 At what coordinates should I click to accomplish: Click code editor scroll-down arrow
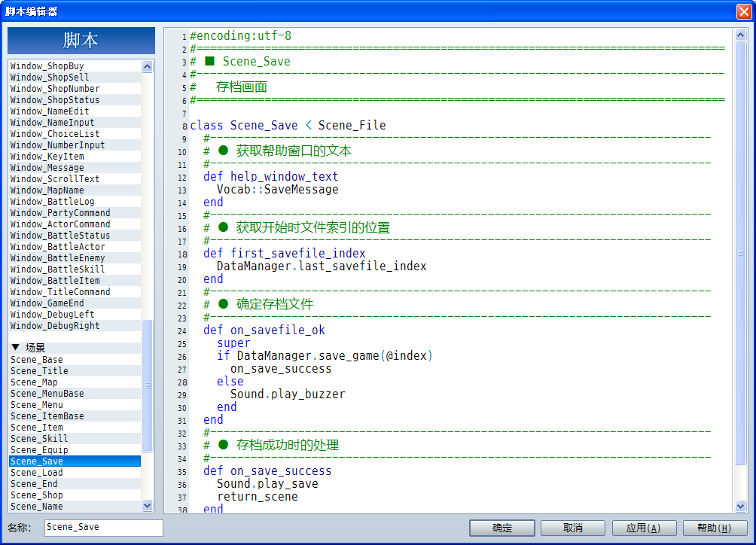[x=741, y=506]
